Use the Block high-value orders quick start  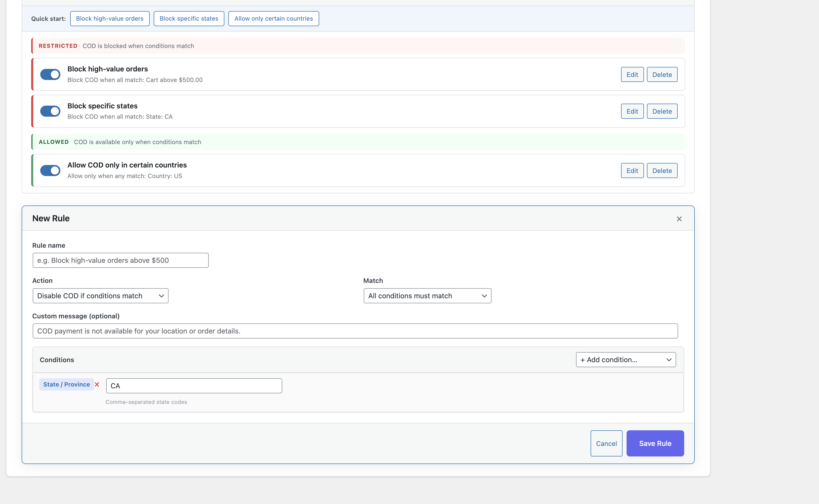coord(109,18)
